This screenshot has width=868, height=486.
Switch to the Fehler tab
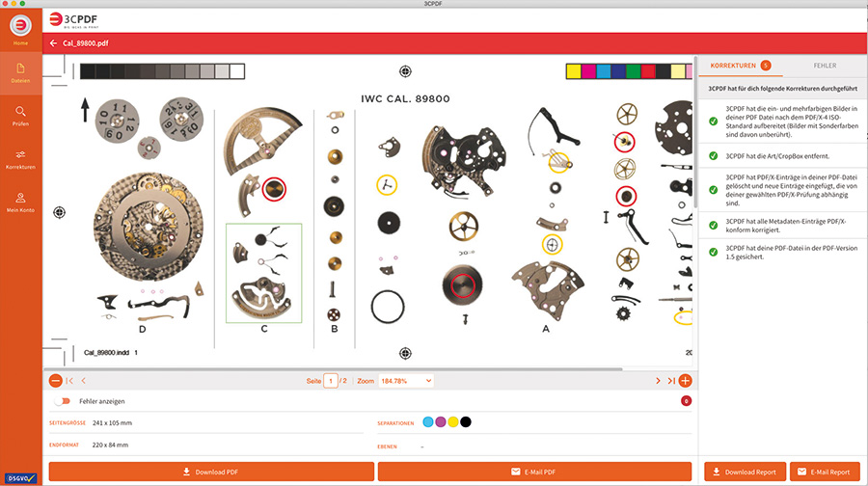825,66
